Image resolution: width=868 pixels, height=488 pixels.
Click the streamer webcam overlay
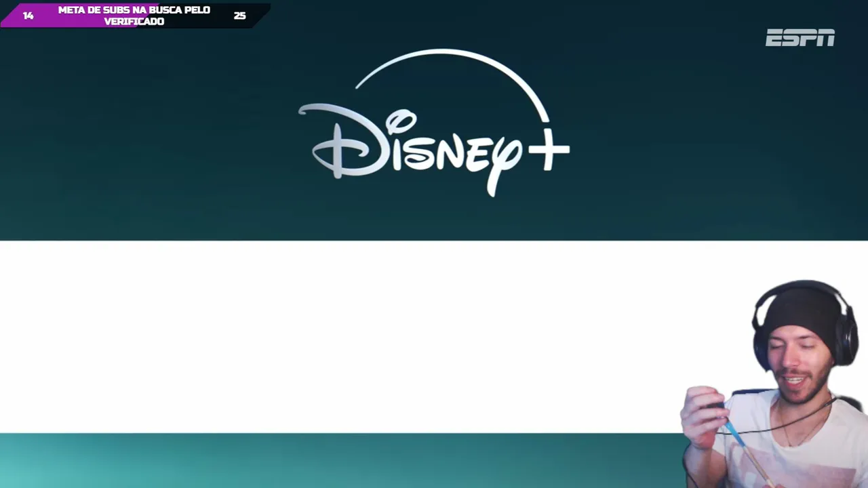(774, 384)
